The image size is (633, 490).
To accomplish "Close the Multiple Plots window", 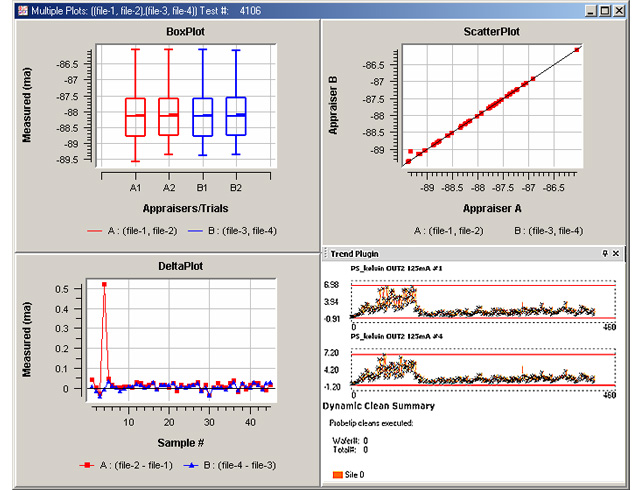I will click(618, 11).
